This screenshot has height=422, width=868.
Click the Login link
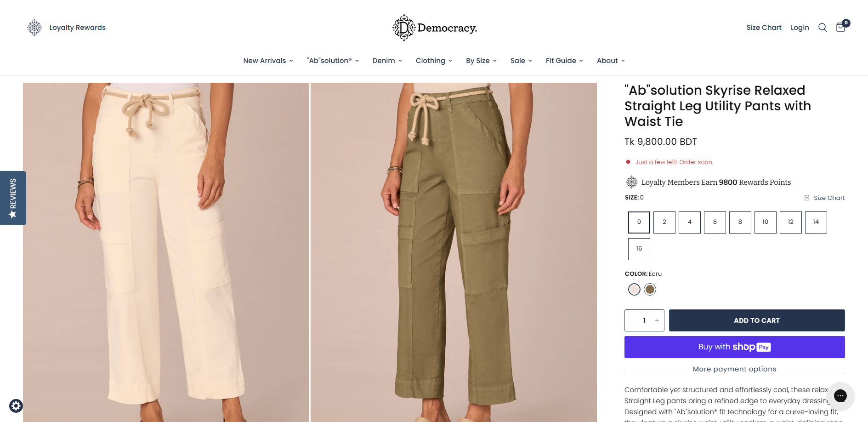pyautogui.click(x=800, y=28)
